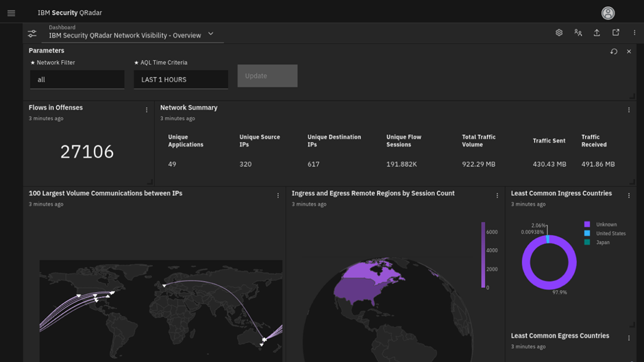Click the Update button
644x362 pixels.
267,75
